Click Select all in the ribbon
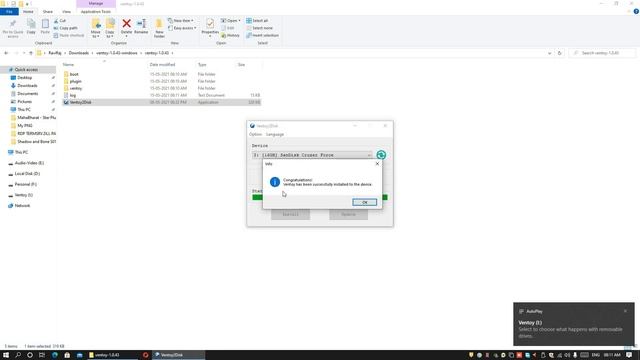 point(257,20)
